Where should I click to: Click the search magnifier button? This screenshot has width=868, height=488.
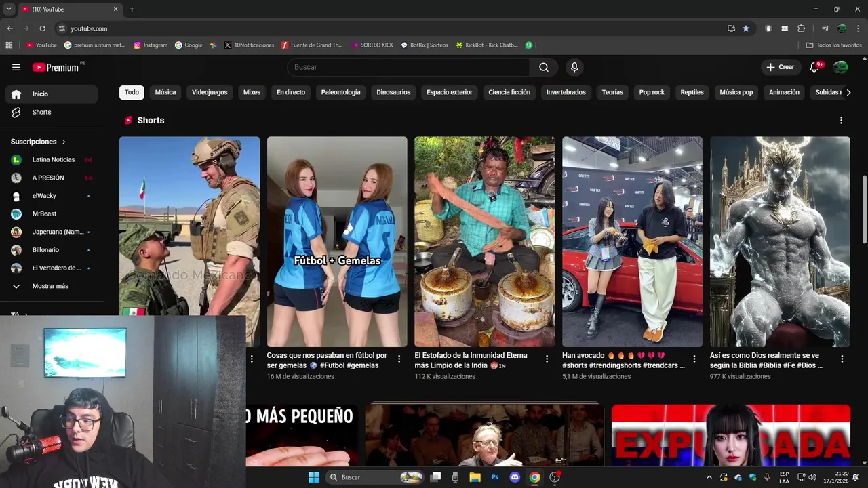(x=544, y=67)
